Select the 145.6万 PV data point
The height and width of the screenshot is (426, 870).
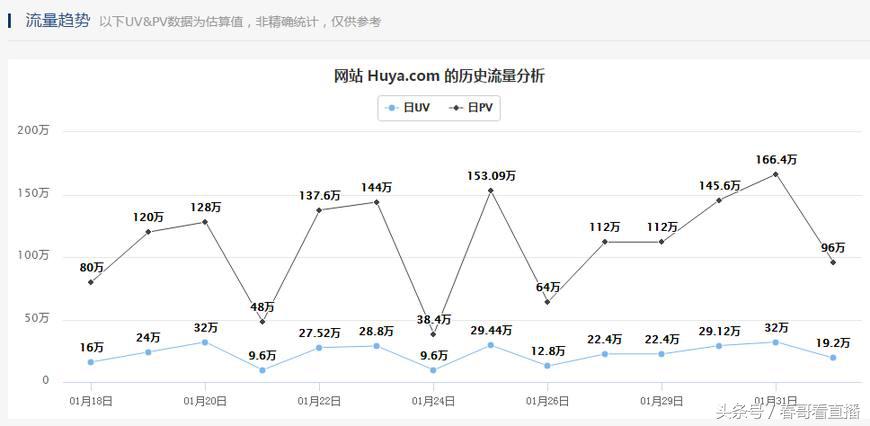[719, 200]
